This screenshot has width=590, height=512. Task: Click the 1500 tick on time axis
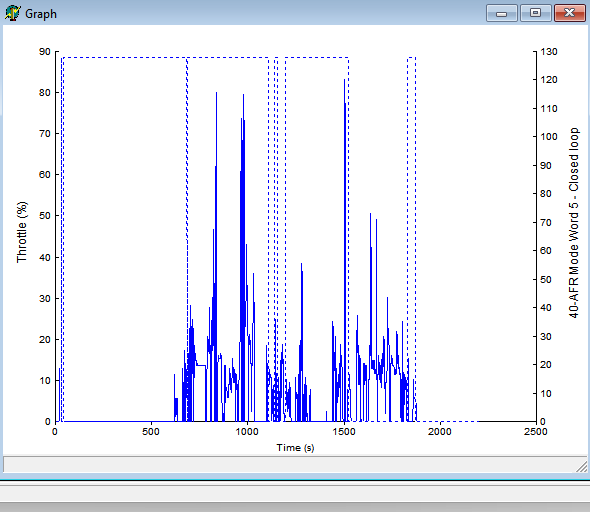(344, 431)
